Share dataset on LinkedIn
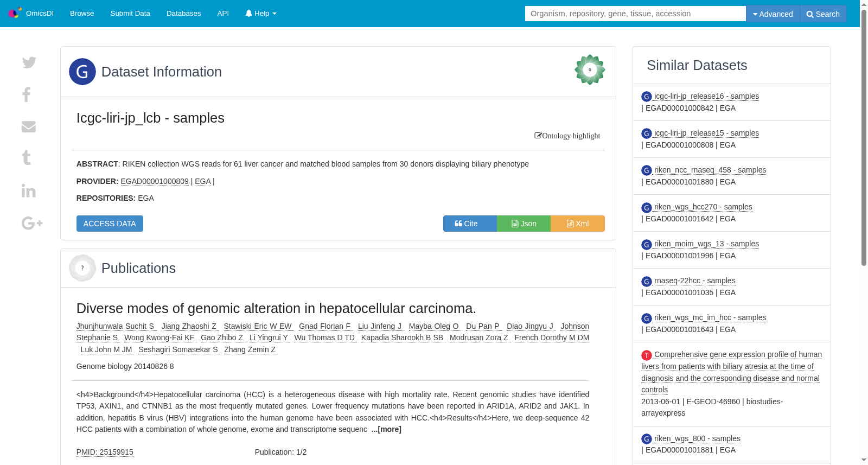The width and height of the screenshot is (868, 465). 28,190
